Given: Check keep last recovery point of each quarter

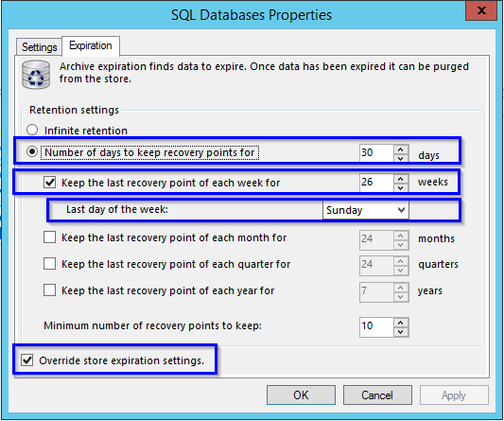Looking at the screenshot, I should tap(49, 264).
